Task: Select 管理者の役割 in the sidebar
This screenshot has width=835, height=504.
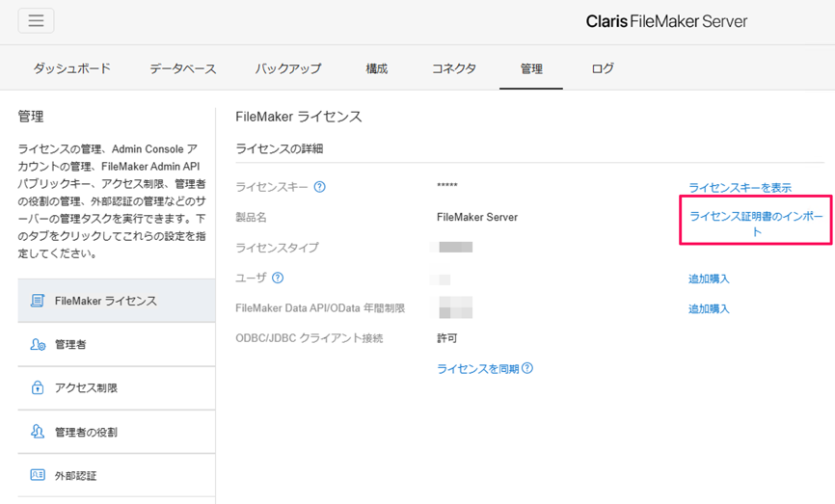Action: coord(117,432)
